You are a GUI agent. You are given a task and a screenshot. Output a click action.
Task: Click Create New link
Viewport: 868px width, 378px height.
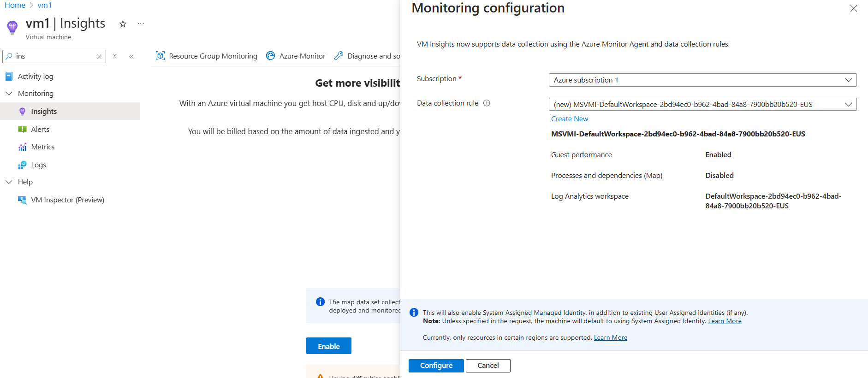[570, 119]
